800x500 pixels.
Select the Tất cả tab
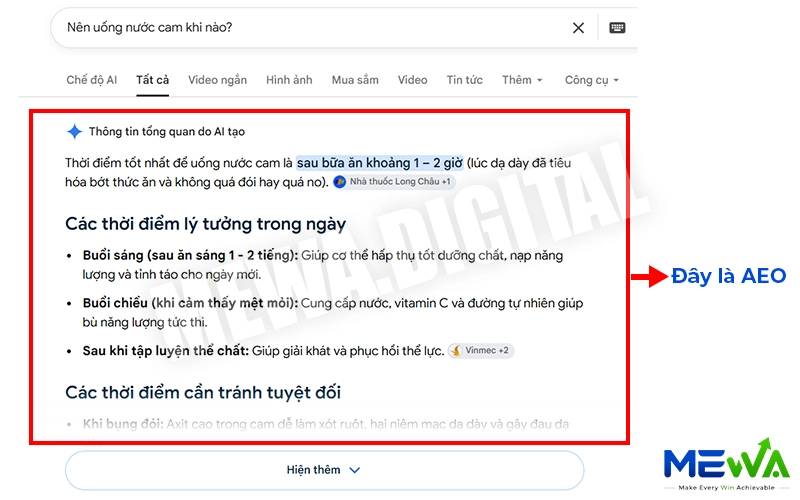(x=153, y=80)
